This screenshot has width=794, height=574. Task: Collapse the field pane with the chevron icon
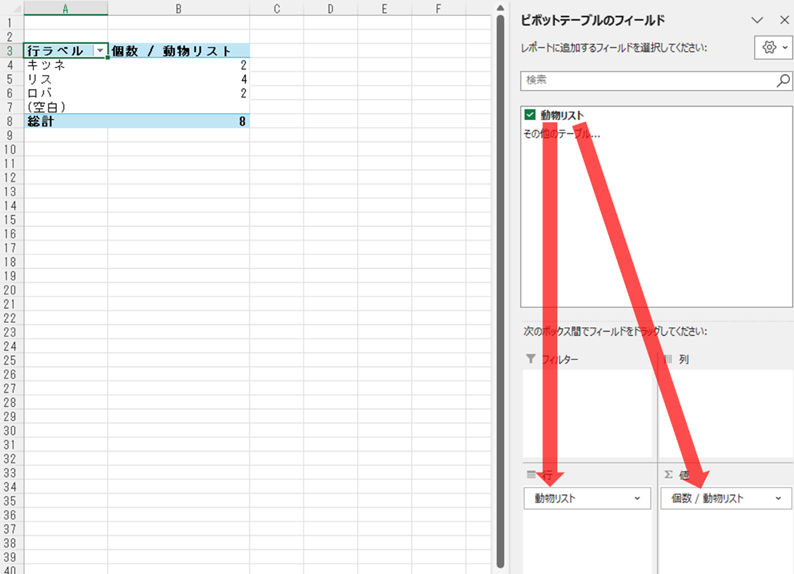click(x=757, y=19)
